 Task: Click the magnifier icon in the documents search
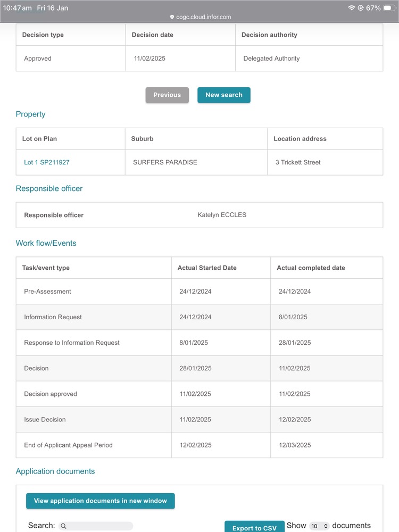[63, 526]
